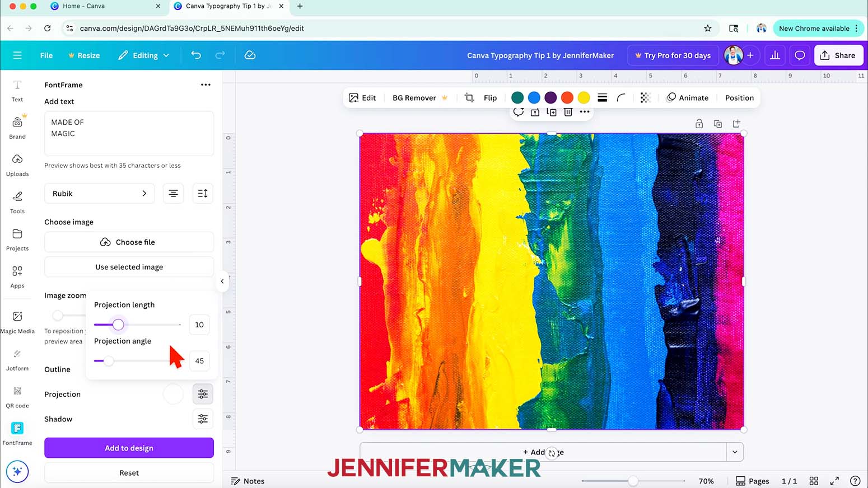Lock the page with padlock icon
Image resolution: width=868 pixels, height=488 pixels.
coord(699,124)
